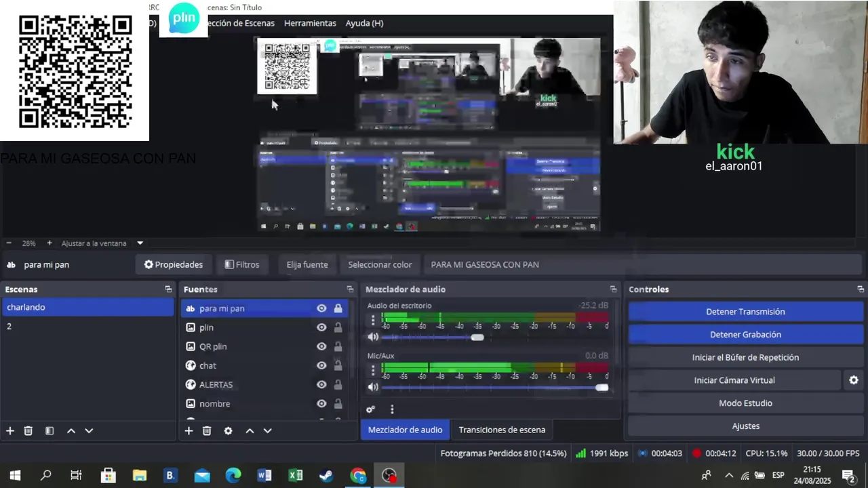The height and width of the screenshot is (488, 868).
Task: Open File Explorer from taskbar
Action: tap(140, 476)
